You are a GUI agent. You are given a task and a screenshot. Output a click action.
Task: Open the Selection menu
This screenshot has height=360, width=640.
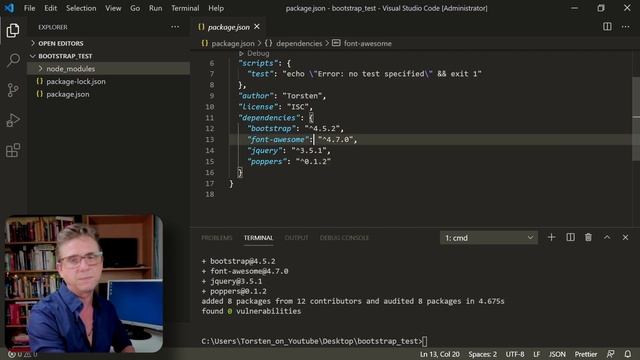[81, 8]
